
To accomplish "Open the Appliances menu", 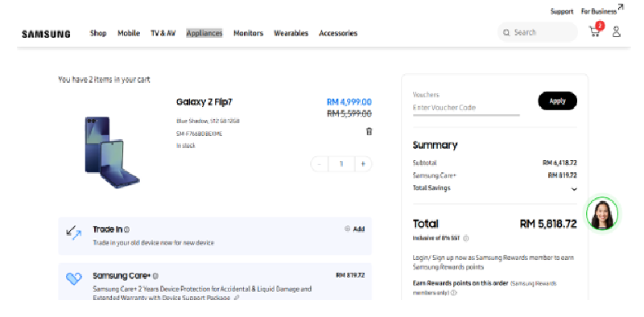I will pos(204,33).
